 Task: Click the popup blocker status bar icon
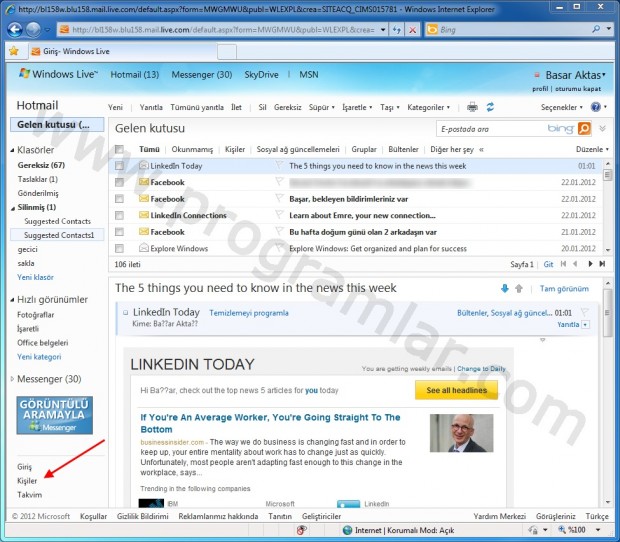(x=302, y=530)
